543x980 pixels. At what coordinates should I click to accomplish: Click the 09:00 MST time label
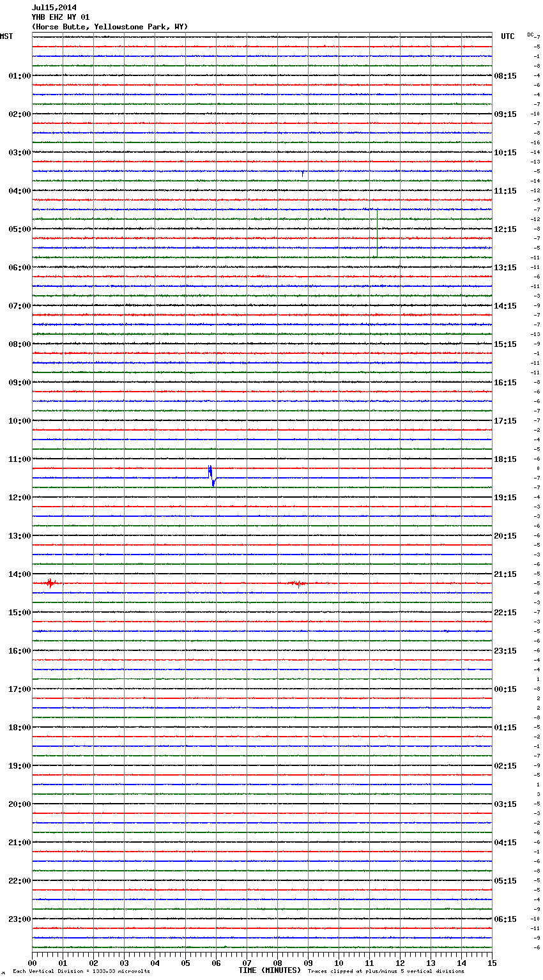coord(20,383)
